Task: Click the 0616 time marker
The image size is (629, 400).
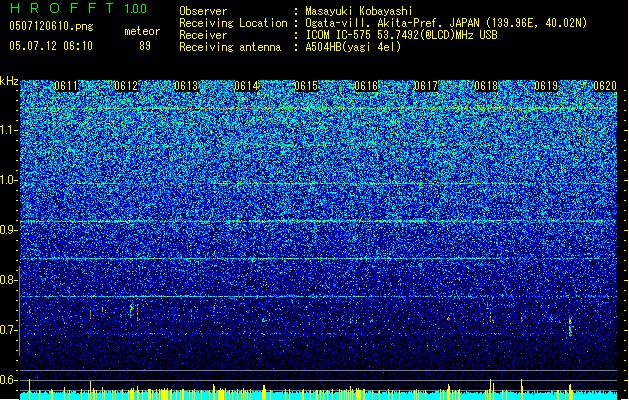Action: point(366,86)
